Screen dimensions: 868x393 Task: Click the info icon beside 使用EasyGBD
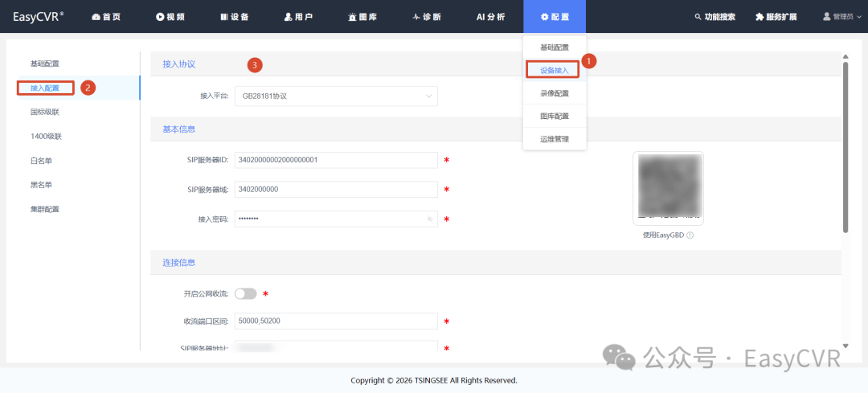pyautogui.click(x=690, y=235)
